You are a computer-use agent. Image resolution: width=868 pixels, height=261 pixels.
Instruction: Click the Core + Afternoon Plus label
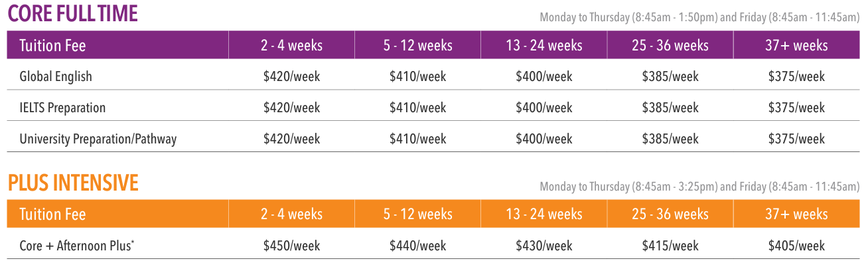(77, 246)
